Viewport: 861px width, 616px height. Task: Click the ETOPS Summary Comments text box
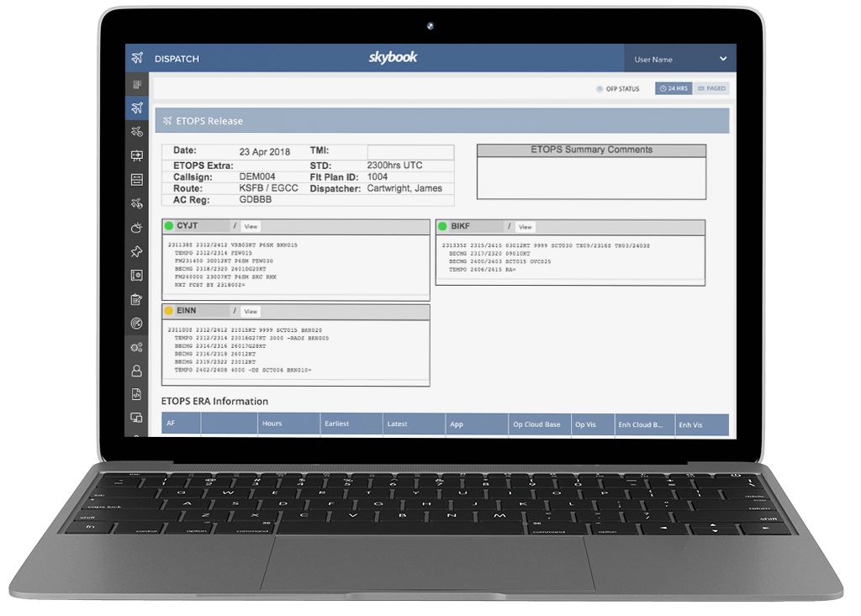591,177
